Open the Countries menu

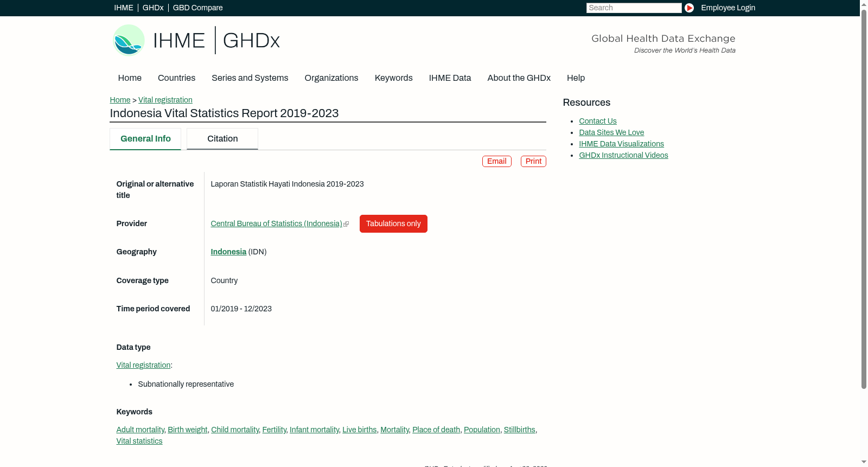pos(176,78)
